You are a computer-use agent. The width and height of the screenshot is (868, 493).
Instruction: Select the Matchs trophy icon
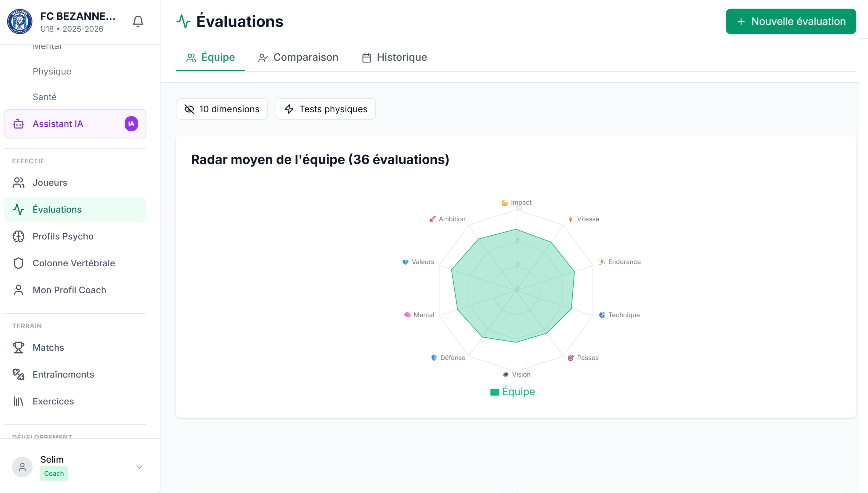click(19, 347)
